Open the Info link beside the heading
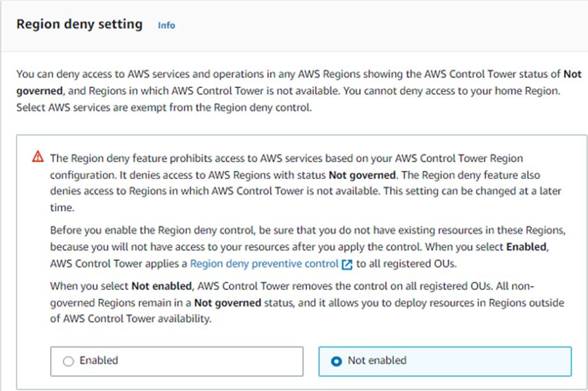 166,25
